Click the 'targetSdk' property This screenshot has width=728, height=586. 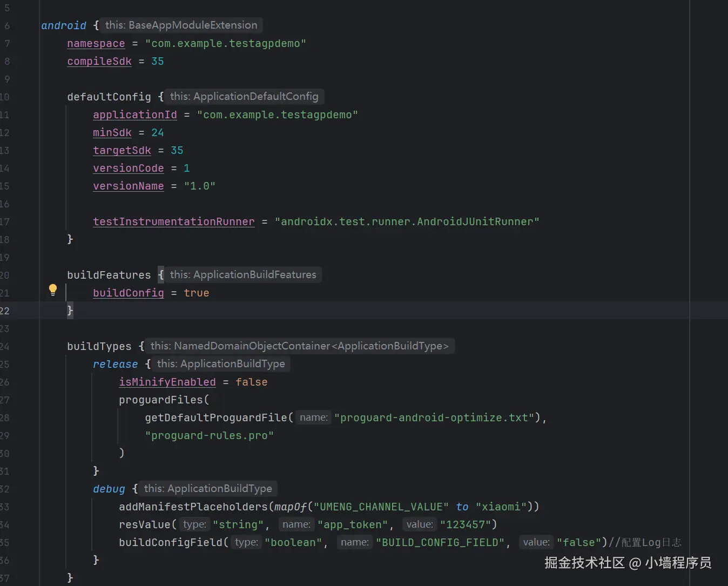[122, 150]
